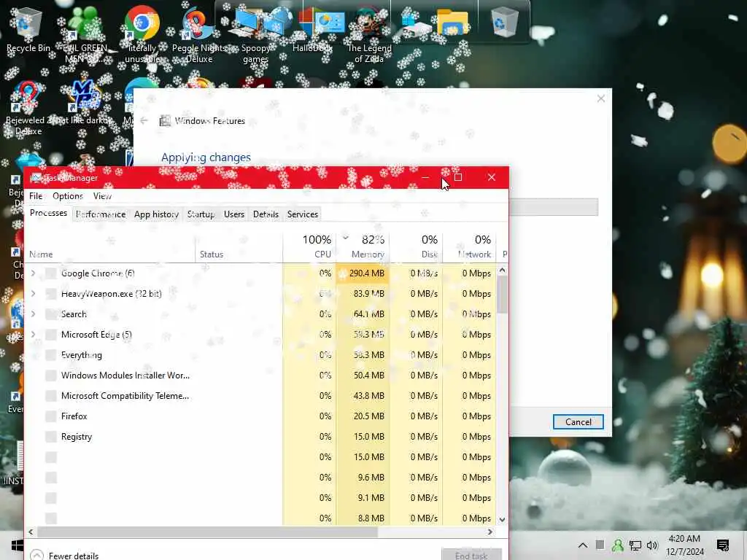Click the Registry process icon
Screen dimensions: 747x560
[x=51, y=437]
